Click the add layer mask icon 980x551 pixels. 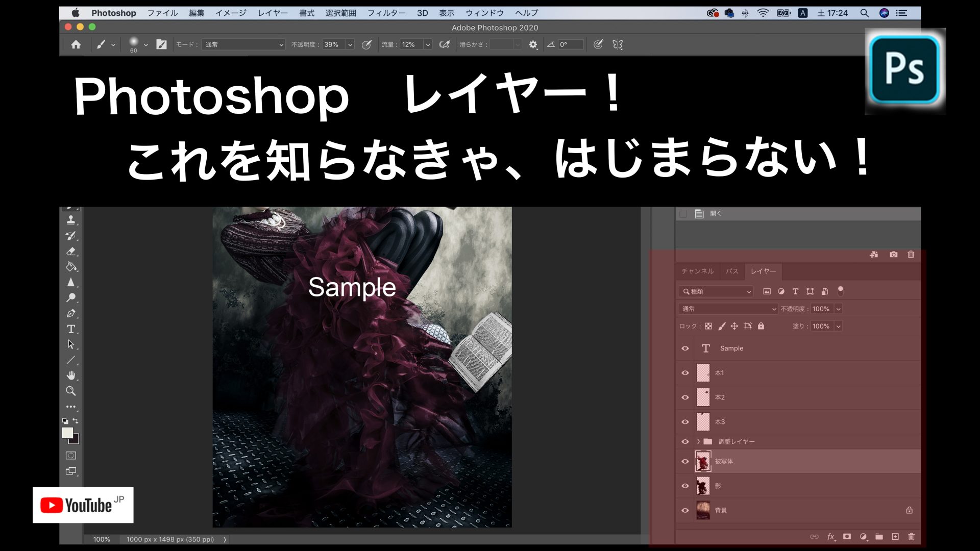(847, 536)
